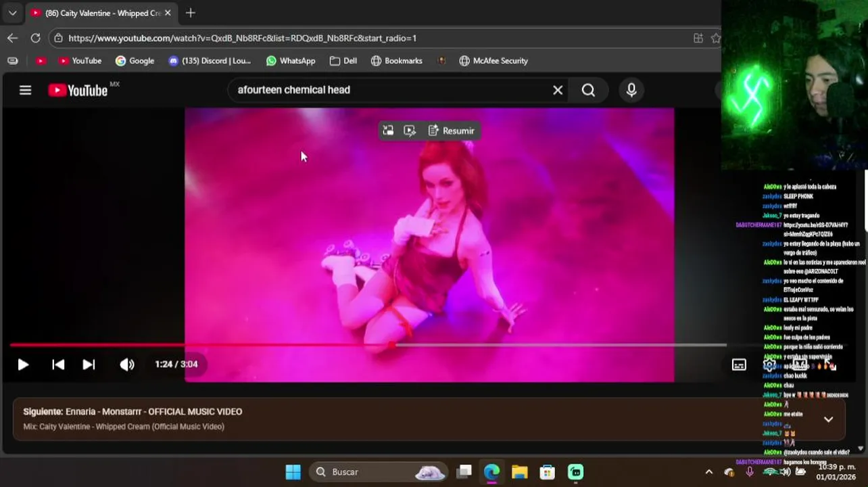868x487 pixels.
Task: Reload the current page
Action: [35, 38]
